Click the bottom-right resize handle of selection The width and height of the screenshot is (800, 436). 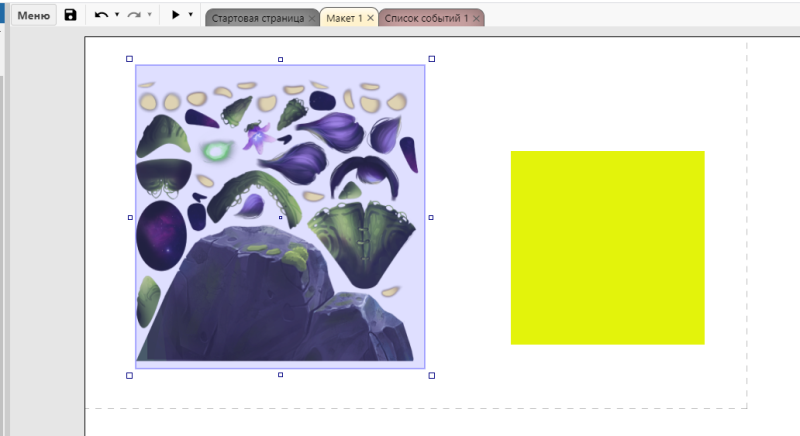[432, 376]
